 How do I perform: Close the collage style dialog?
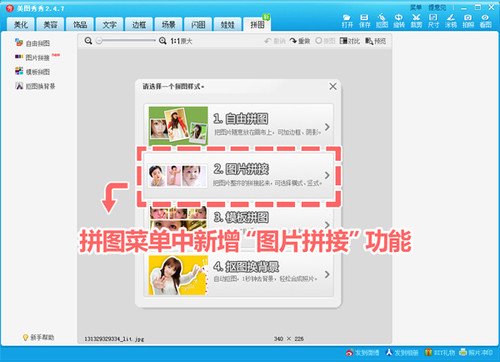[x=333, y=86]
